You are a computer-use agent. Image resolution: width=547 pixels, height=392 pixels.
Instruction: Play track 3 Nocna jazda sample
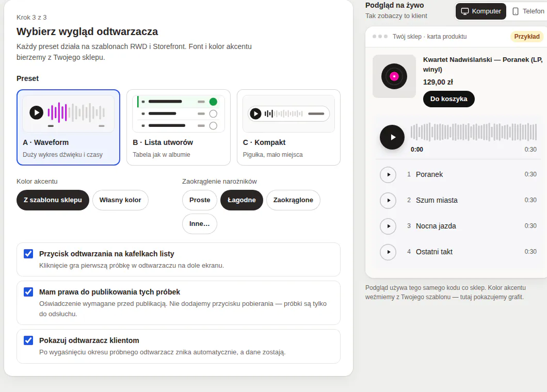click(x=388, y=226)
